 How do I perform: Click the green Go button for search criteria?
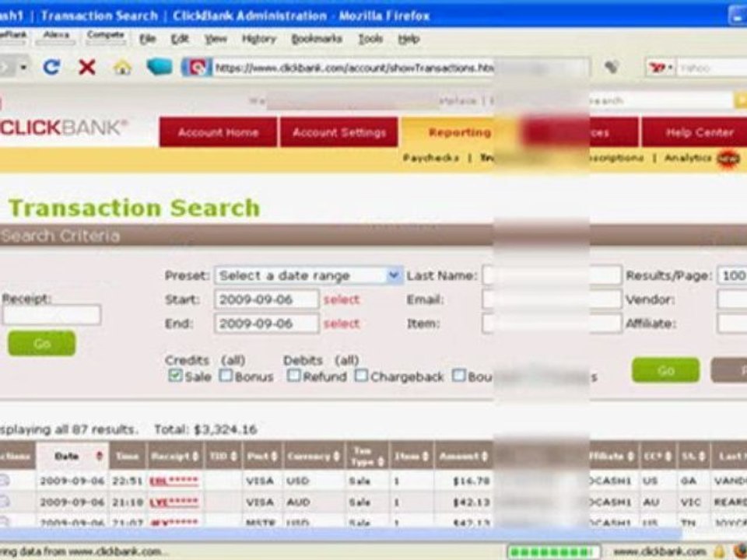point(665,370)
